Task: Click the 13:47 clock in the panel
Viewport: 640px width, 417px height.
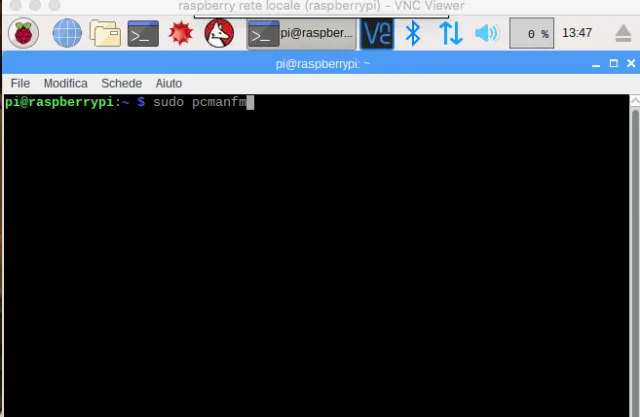Action: point(577,33)
